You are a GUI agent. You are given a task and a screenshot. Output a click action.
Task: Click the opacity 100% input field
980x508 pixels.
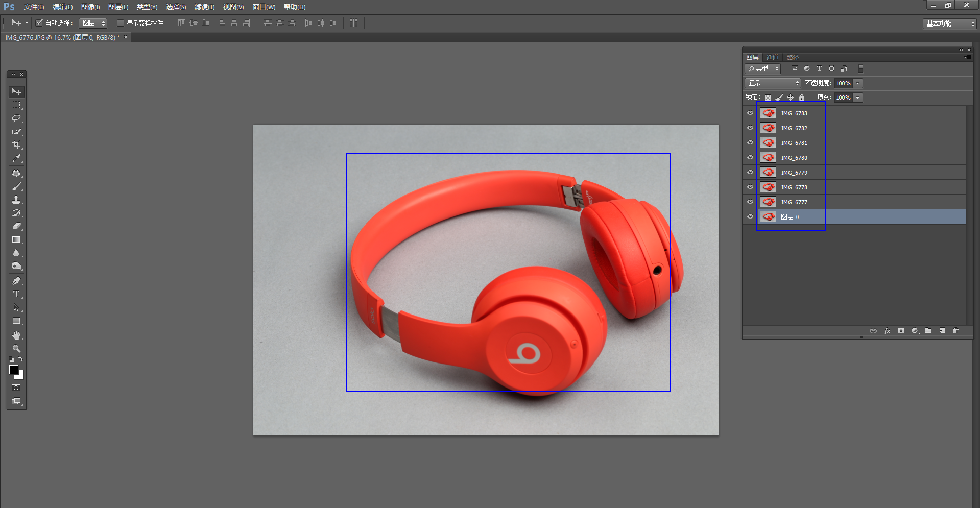click(x=843, y=83)
